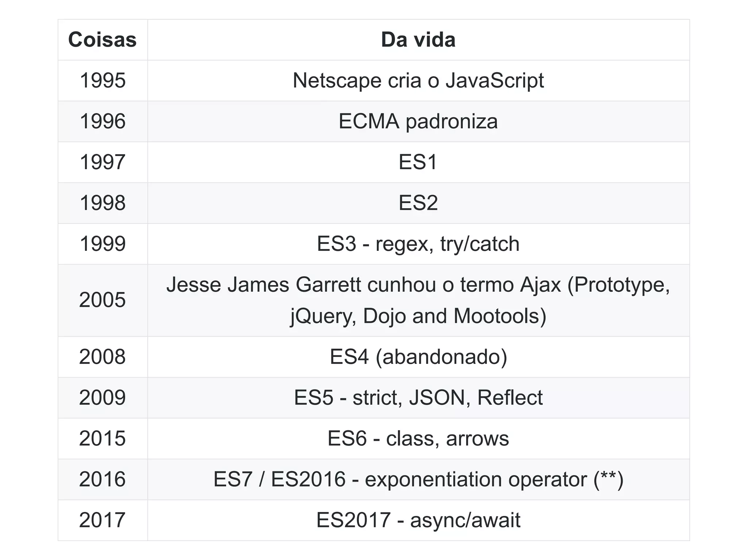
Task: Click the ES4 (abandonado) cell
Action: [x=418, y=357]
